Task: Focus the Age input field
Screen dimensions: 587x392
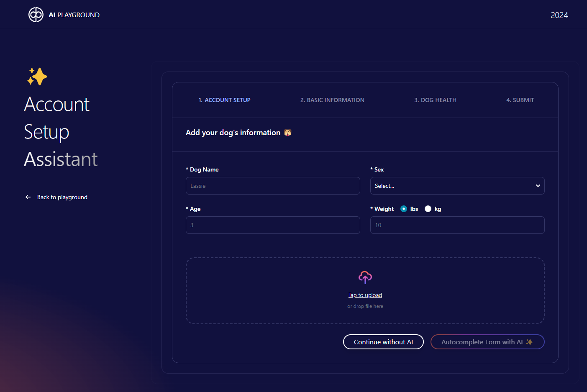Action: pos(273,225)
